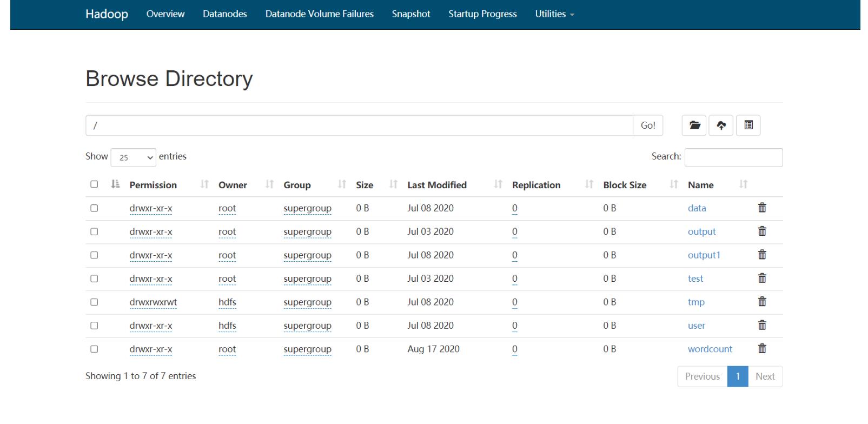This screenshot has width=868, height=424.
Task: Open the test directory link
Action: coord(695,279)
